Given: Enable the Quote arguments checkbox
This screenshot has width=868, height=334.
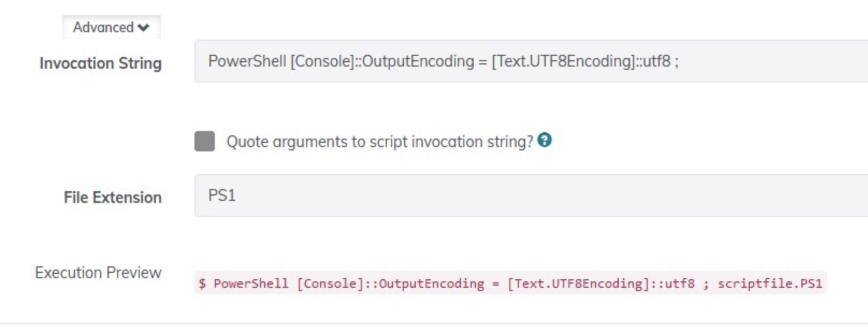Looking at the screenshot, I should pos(205,141).
